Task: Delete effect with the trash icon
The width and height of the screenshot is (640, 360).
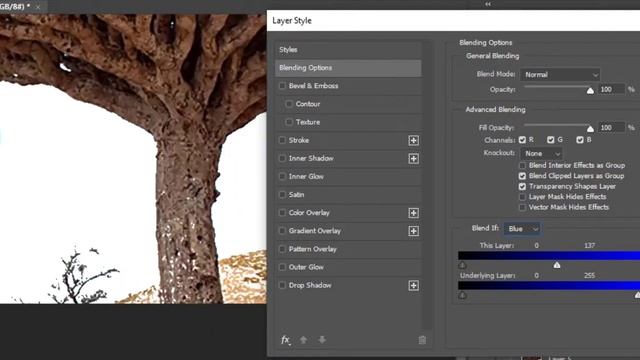Action: (422, 340)
